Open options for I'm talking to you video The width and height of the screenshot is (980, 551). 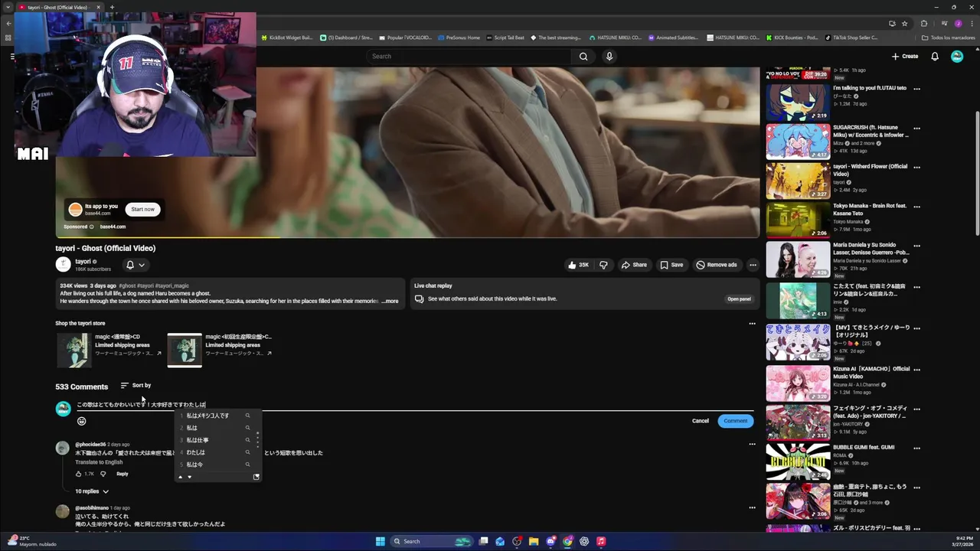pyautogui.click(x=916, y=89)
